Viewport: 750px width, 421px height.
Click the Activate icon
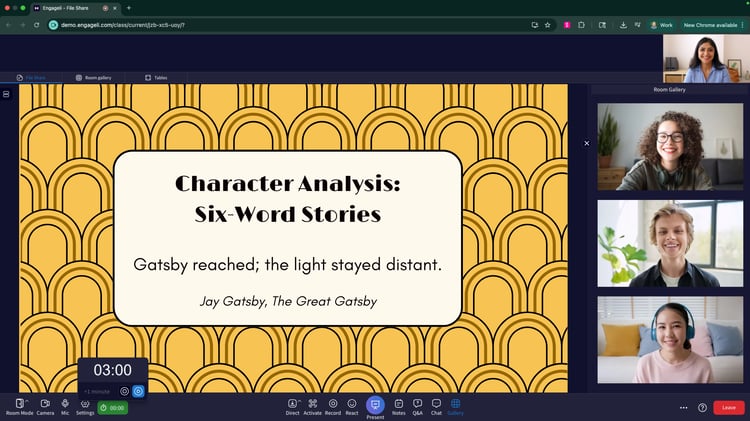coord(313,403)
